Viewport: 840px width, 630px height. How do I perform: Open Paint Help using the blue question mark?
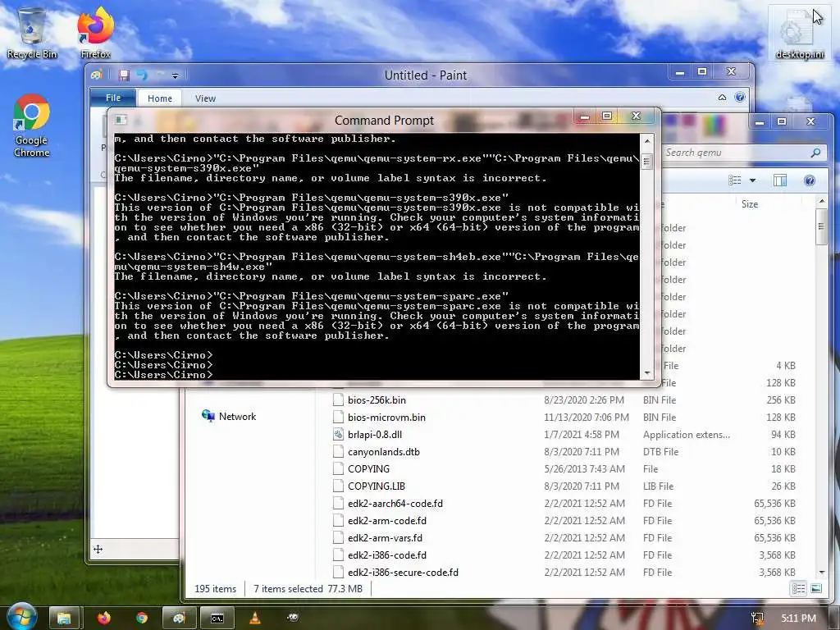click(x=740, y=97)
